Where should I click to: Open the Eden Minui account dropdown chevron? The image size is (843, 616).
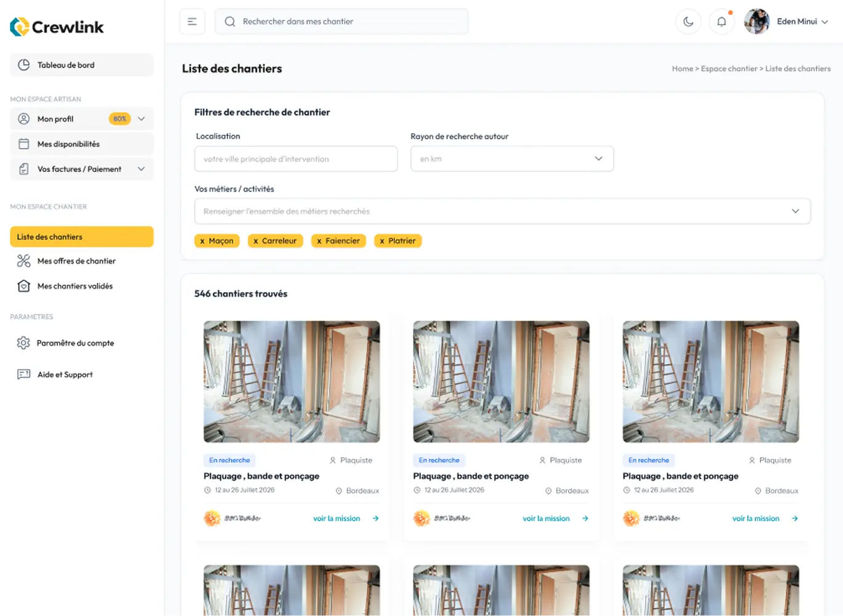(825, 22)
